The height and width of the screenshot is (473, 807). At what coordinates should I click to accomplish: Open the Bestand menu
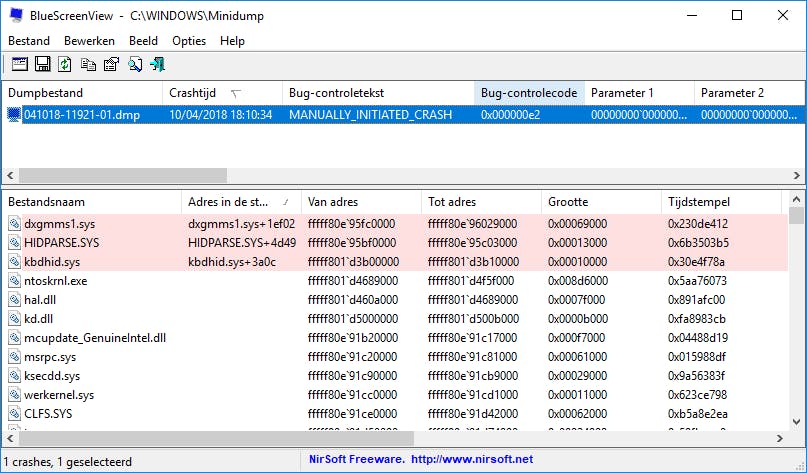coord(29,41)
